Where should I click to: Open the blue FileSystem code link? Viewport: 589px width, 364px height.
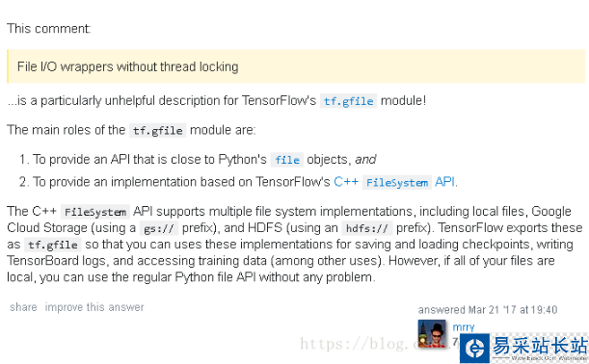396,182
